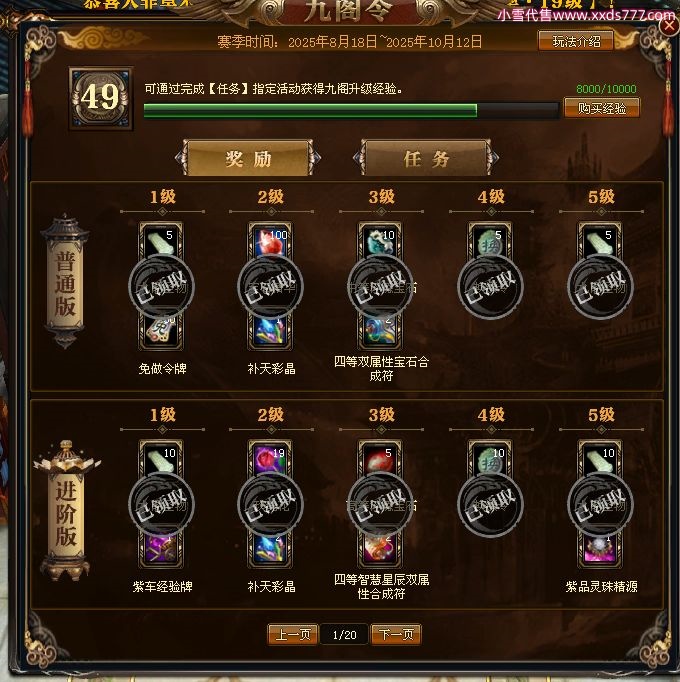Open the 玩法介绍 guide button

(576, 41)
